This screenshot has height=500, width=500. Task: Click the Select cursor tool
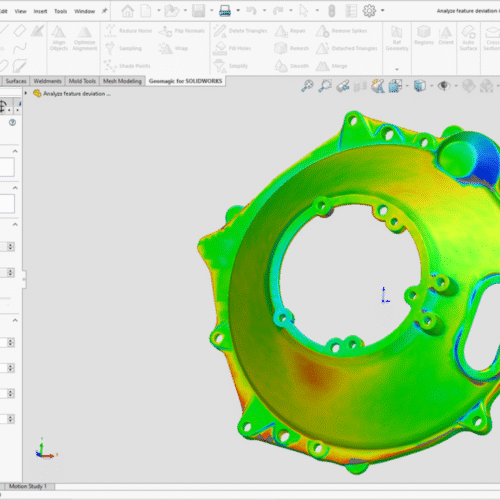point(303,11)
